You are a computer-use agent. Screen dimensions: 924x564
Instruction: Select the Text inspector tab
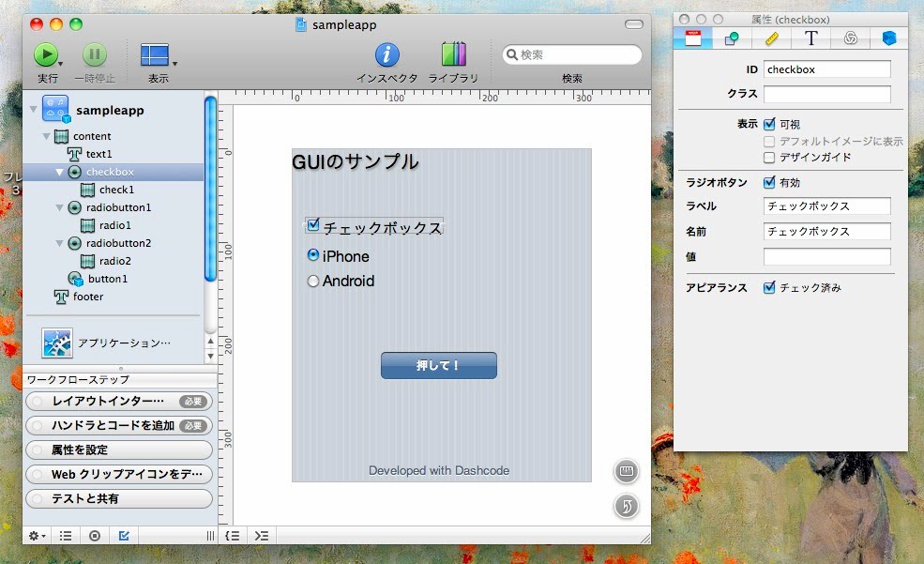click(811, 38)
